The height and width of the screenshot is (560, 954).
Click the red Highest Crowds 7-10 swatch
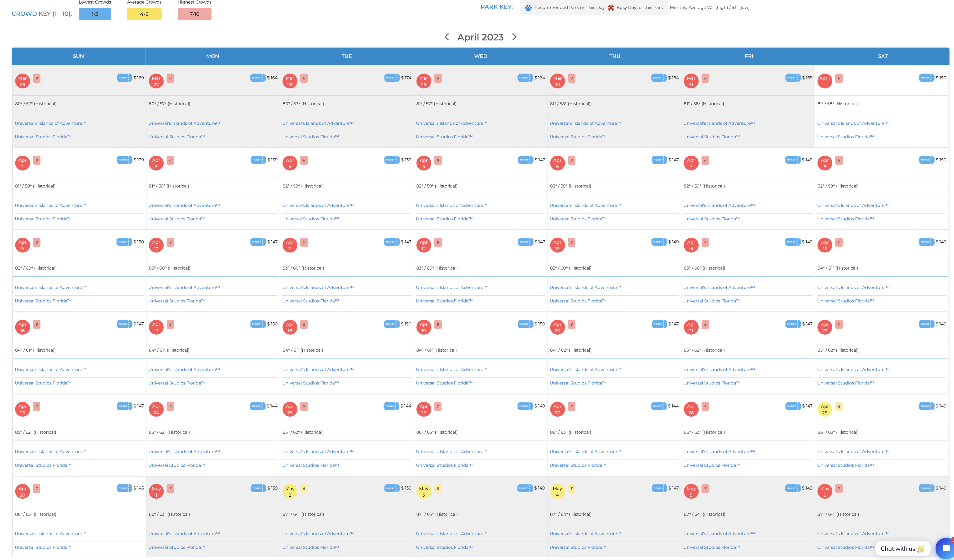[194, 14]
